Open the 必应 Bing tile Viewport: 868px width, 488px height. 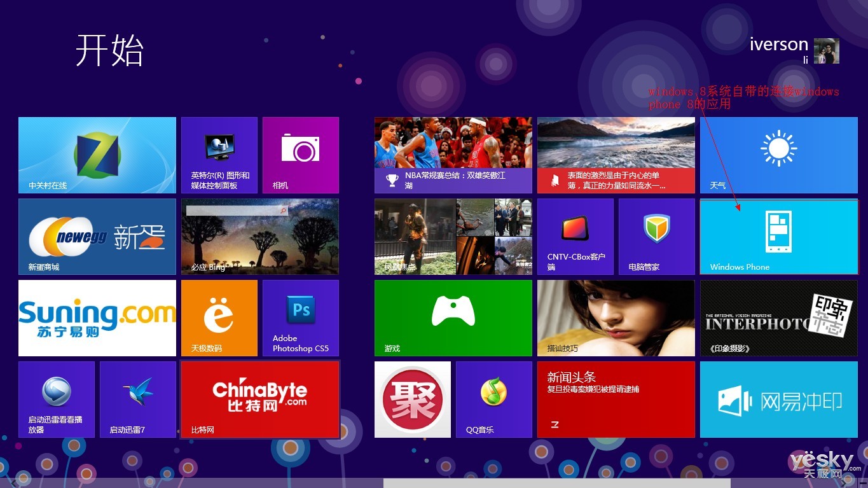[260, 237]
